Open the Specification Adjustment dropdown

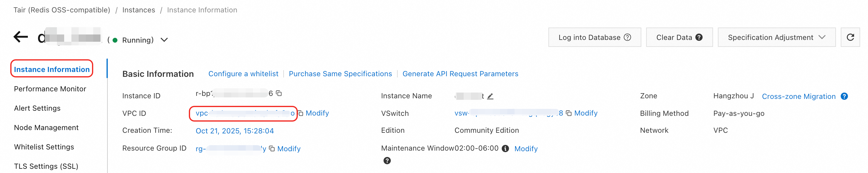click(776, 38)
